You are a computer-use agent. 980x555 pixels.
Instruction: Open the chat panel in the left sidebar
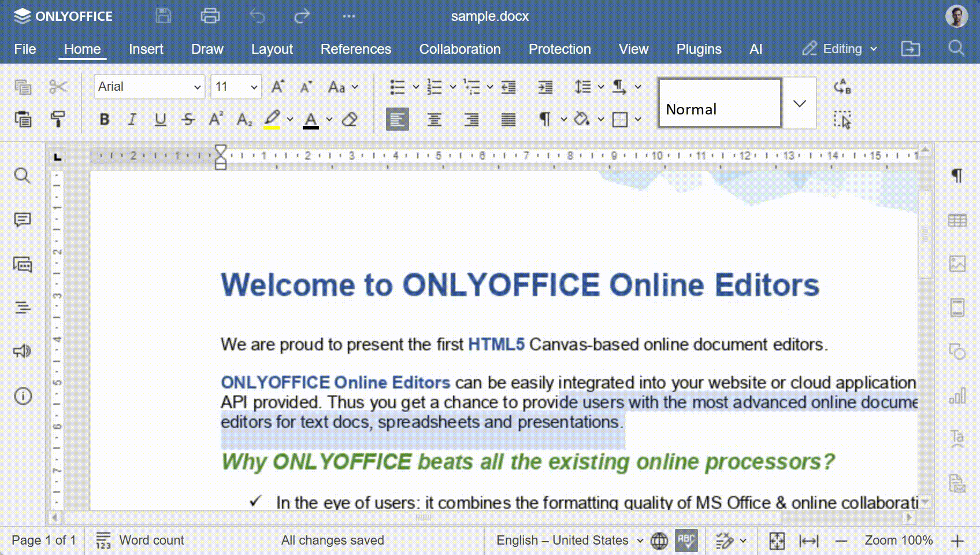[22, 264]
